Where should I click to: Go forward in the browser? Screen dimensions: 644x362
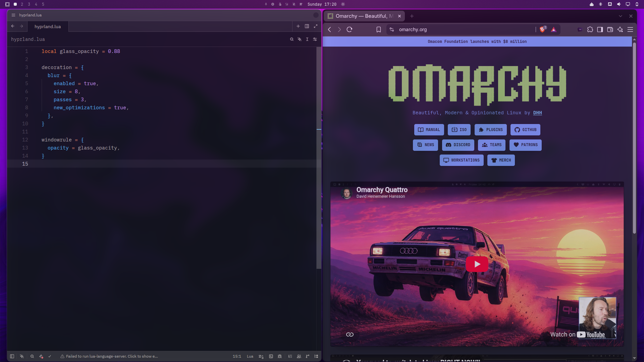[339, 29]
